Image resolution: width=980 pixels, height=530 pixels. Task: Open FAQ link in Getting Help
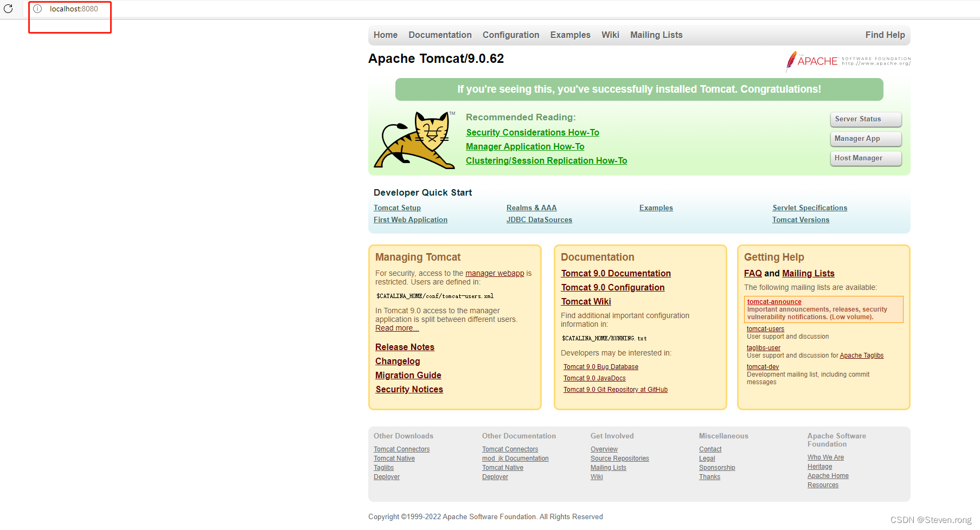tap(753, 274)
